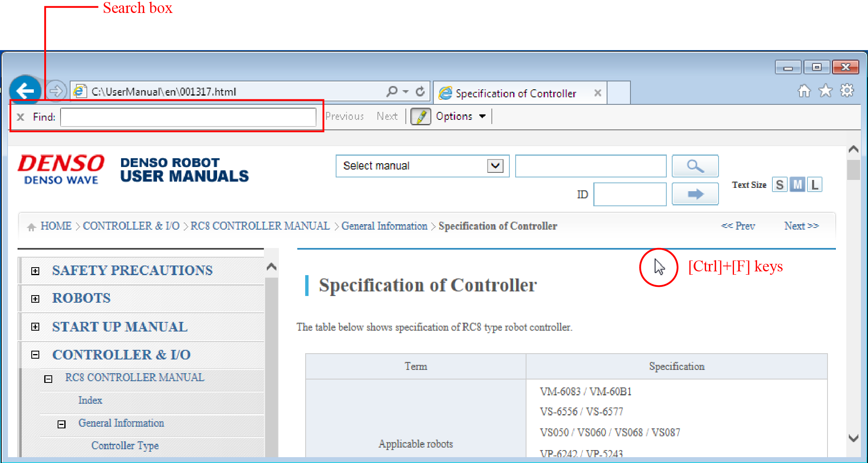Screen dimensions: 868x463
Task: Go to Next >> page link
Action: (x=801, y=226)
